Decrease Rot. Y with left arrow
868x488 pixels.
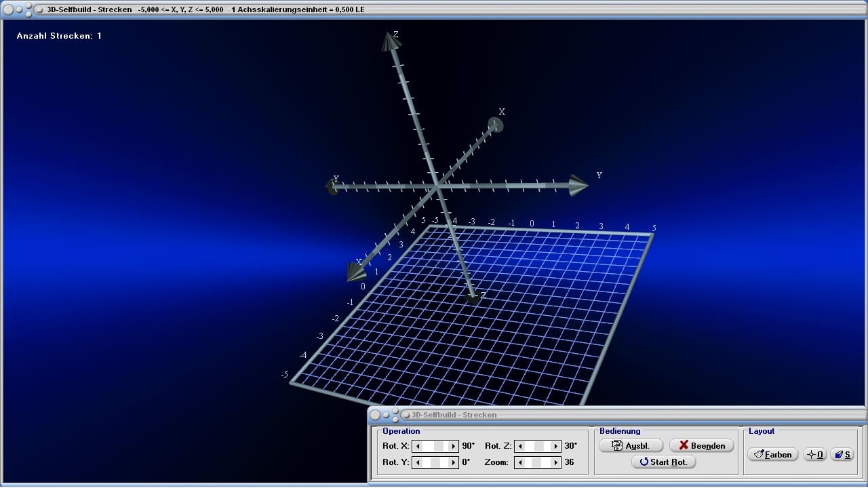point(418,462)
